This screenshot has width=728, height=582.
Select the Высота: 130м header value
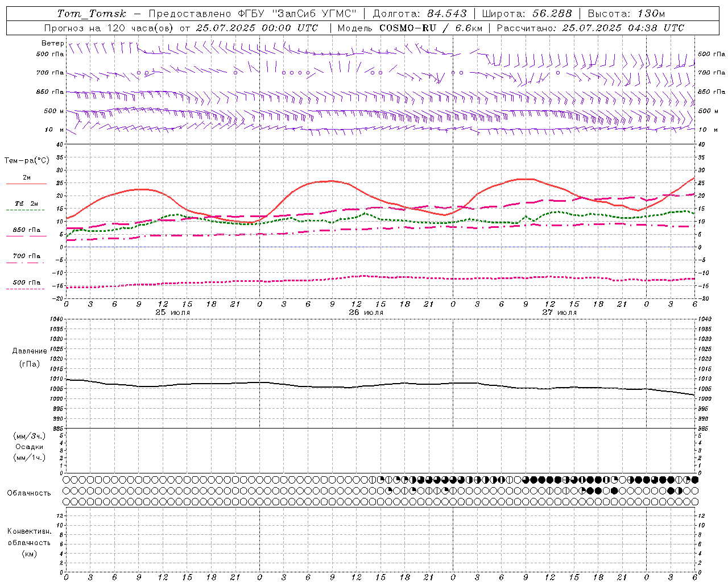tap(626, 14)
